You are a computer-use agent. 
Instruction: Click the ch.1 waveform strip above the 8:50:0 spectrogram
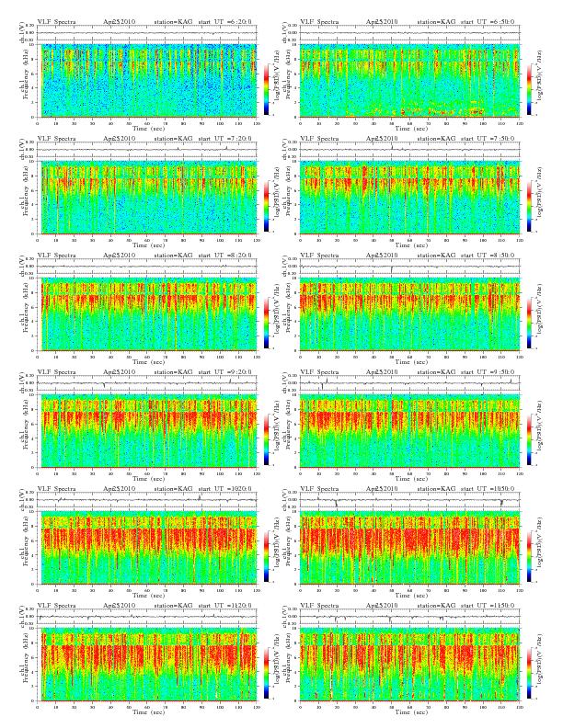click(409, 267)
